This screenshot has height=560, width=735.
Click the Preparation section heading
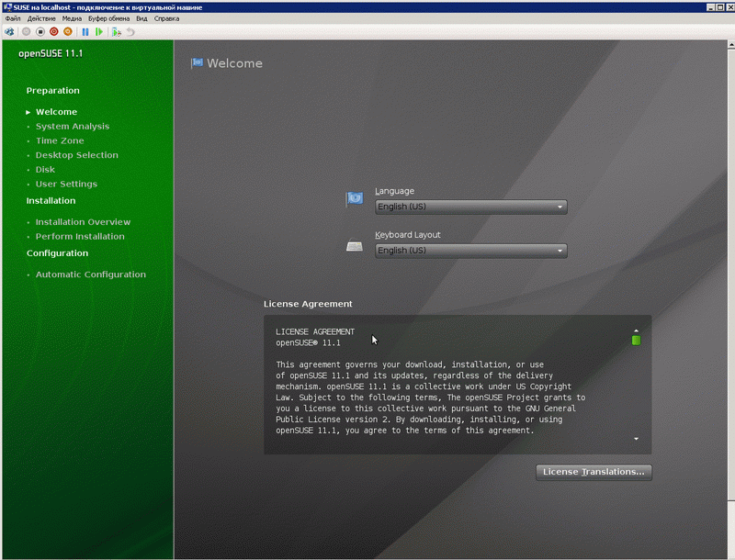53,90
